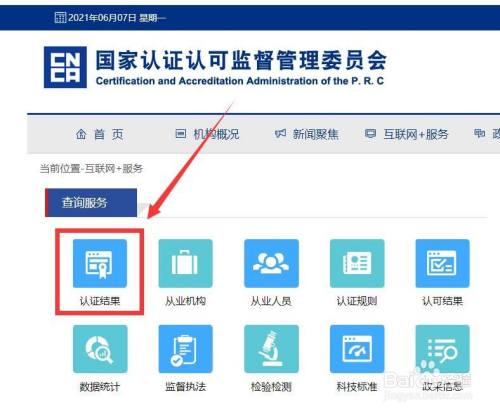Click the 从业机构 text label
Viewport: 500px width, 413px height.
click(x=185, y=301)
